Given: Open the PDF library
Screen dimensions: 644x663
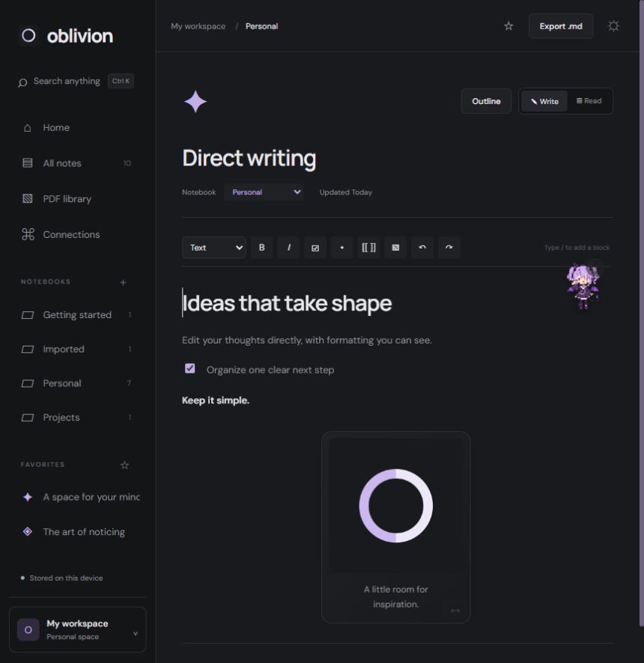Looking at the screenshot, I should click(76, 199).
